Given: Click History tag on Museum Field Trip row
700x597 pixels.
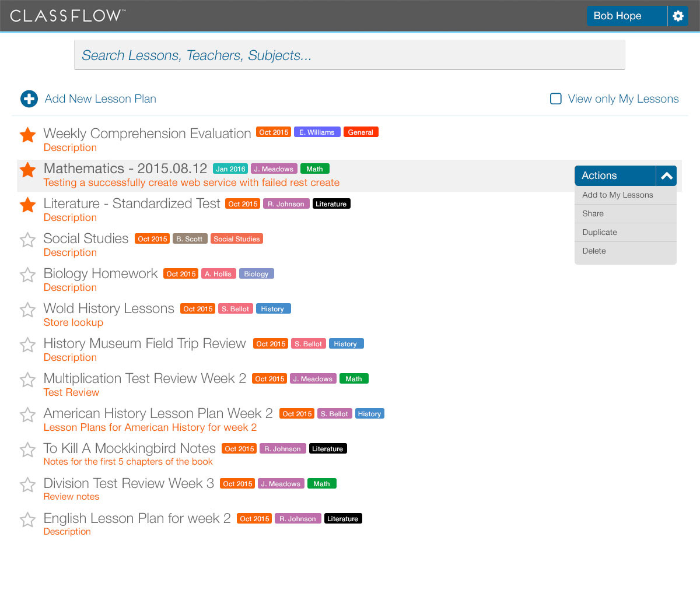Looking at the screenshot, I should [346, 344].
